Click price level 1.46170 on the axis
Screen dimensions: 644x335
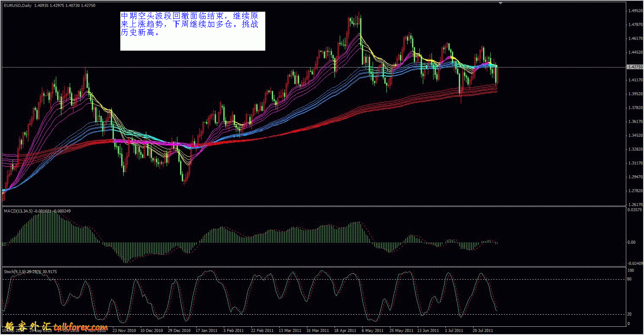635,39
